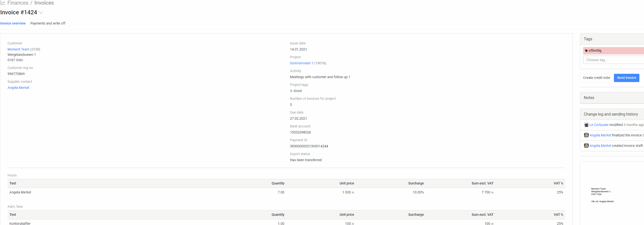Click the 10.00% surcharge value
Image resolution: width=644 pixels, height=225 pixels.
pos(418,192)
